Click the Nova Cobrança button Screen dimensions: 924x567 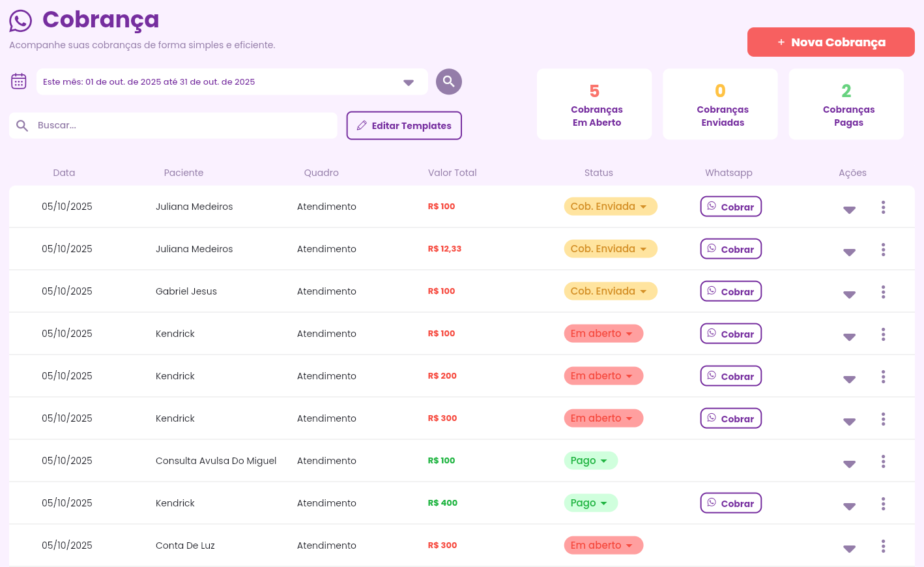[831, 42]
